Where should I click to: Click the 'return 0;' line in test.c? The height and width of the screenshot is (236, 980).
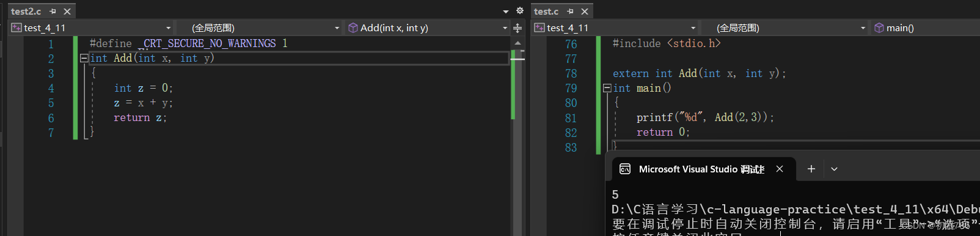(x=663, y=132)
